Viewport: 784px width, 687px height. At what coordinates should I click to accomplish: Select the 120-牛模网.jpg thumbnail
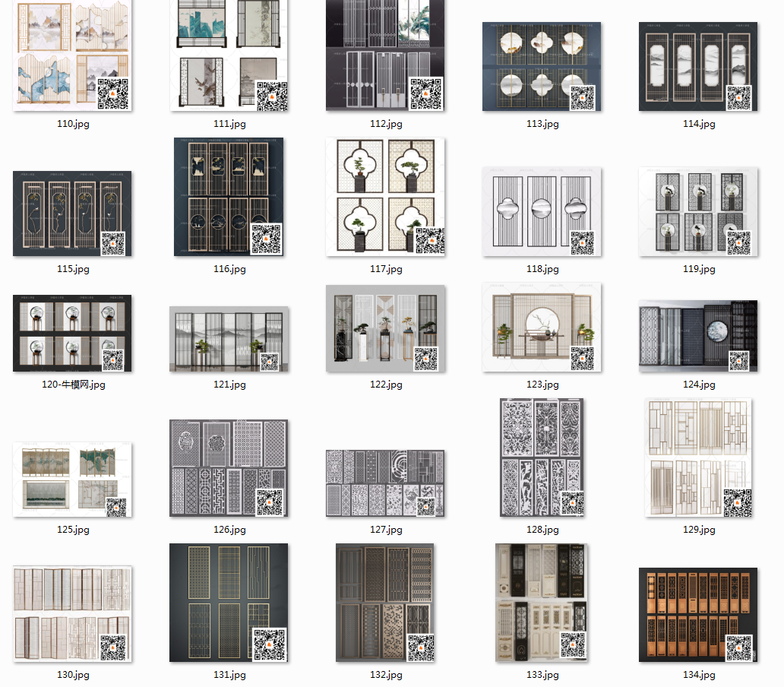[x=72, y=334]
